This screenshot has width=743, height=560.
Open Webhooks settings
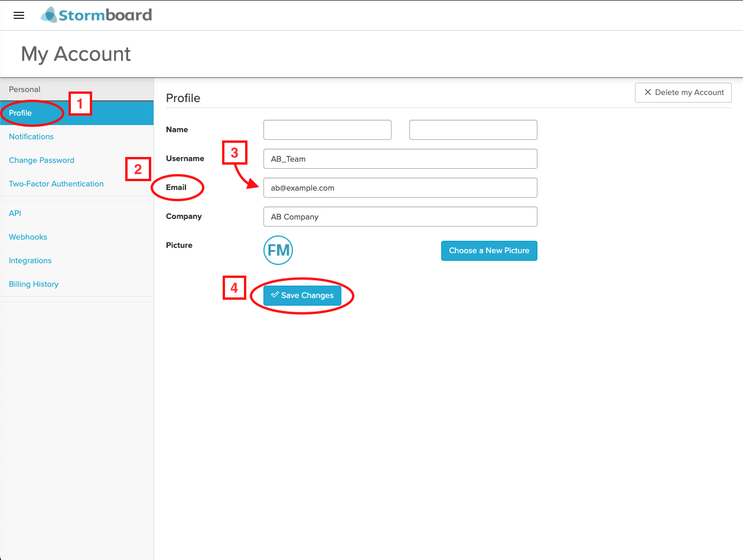pyautogui.click(x=28, y=237)
